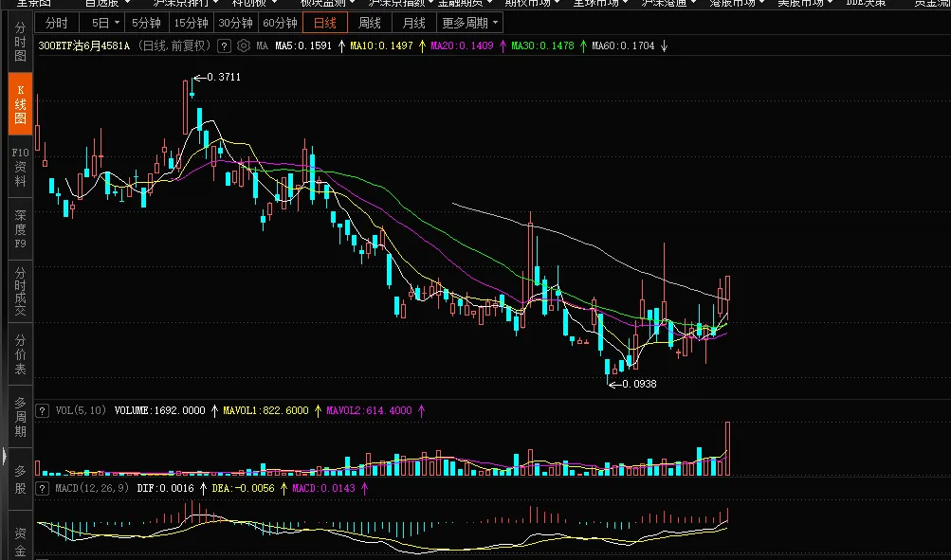Select the 月线 monthly tab
Viewport: 951px width, 560px height.
tap(414, 23)
